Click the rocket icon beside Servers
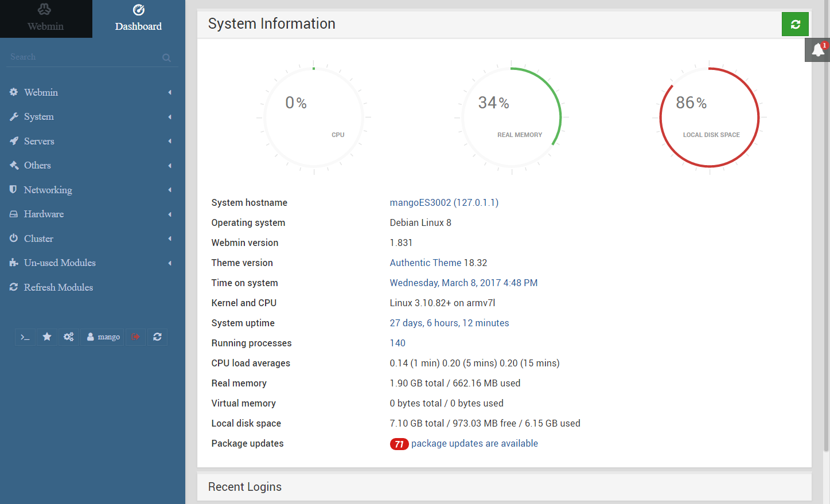Viewport: 830px width, 504px height. (14, 140)
